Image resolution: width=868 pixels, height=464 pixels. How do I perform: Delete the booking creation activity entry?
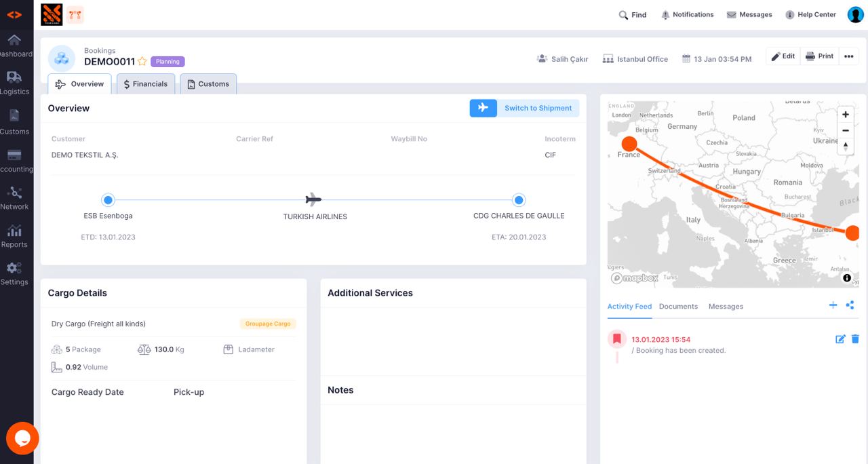(854, 339)
